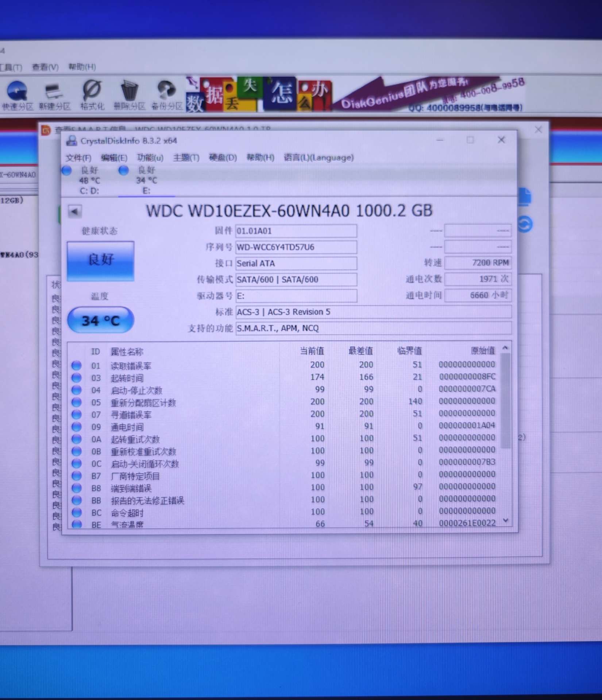Click the 临界值 column header
The width and height of the screenshot is (602, 700).
[409, 351]
